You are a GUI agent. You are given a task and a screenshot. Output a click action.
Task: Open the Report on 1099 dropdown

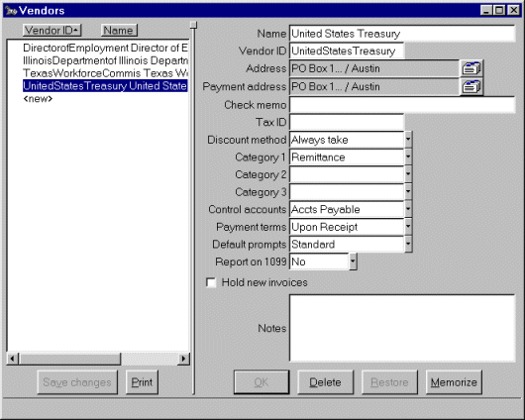click(x=353, y=262)
